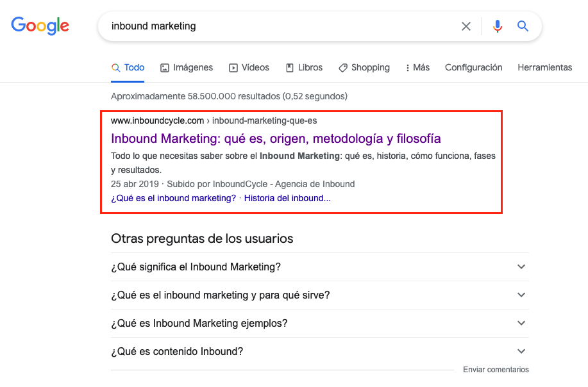The width and height of the screenshot is (588, 387).
Task: Open the Shopping tab
Action: coord(364,67)
